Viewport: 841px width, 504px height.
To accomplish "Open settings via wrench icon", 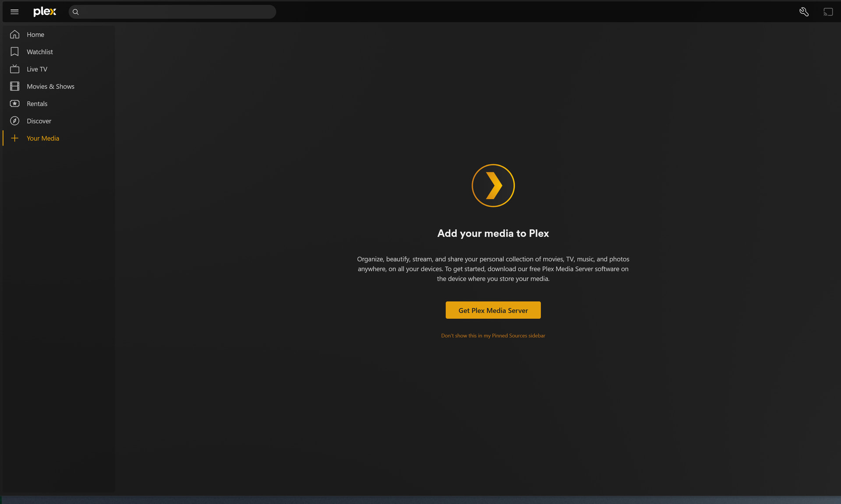I will tap(804, 12).
